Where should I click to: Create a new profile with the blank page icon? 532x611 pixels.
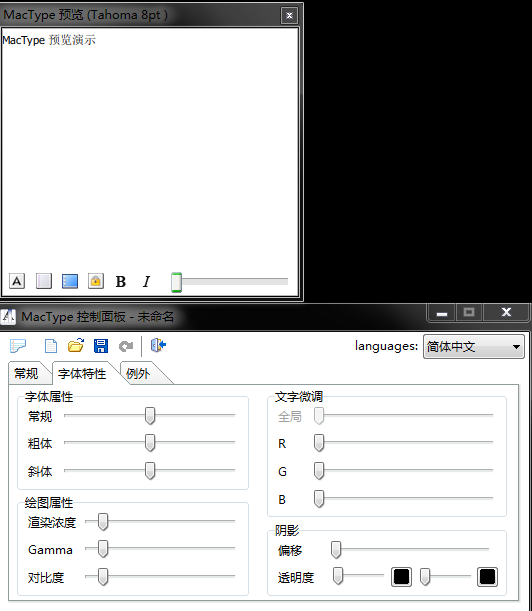coord(51,346)
